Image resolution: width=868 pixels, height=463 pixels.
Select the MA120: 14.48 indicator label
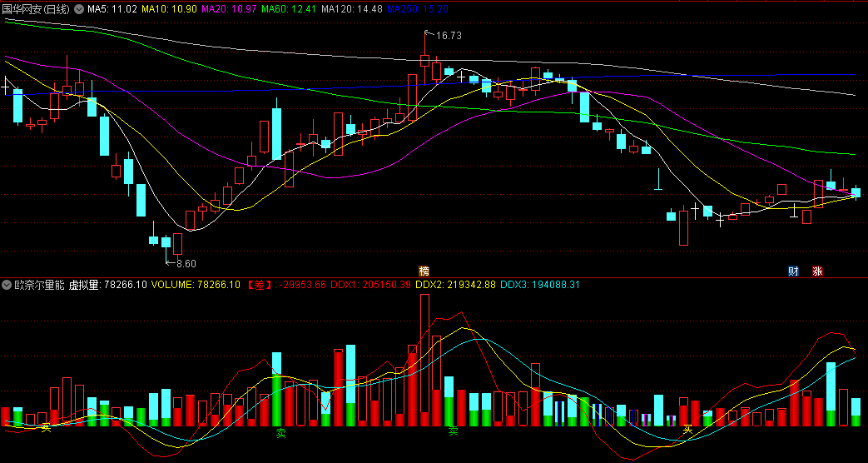351,9
